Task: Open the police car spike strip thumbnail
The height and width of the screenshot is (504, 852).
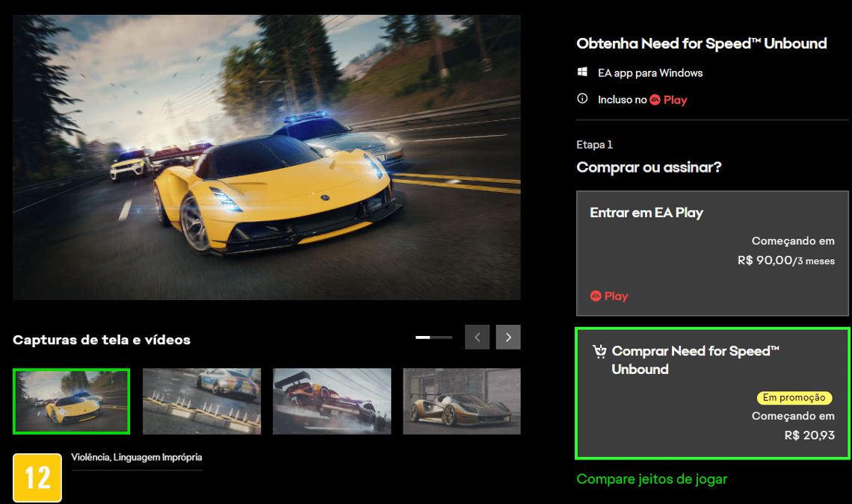Action: click(202, 402)
